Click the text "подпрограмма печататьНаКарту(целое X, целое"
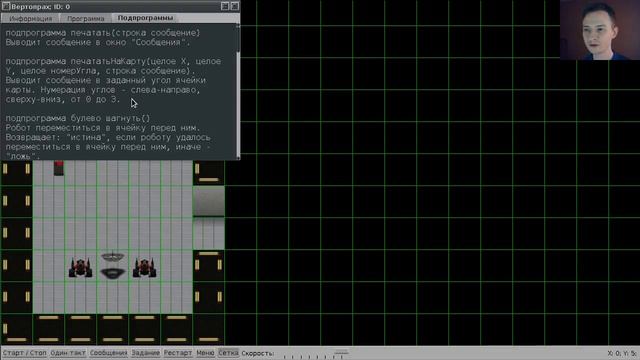The width and height of the screenshot is (640, 360). (113, 62)
